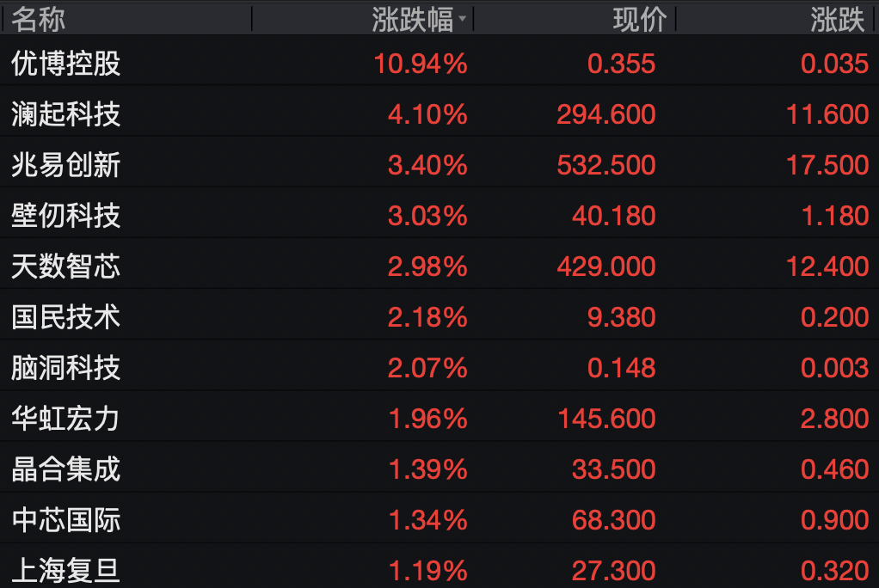Select 国民技术 in the list
The image size is (879, 588).
pos(65,317)
